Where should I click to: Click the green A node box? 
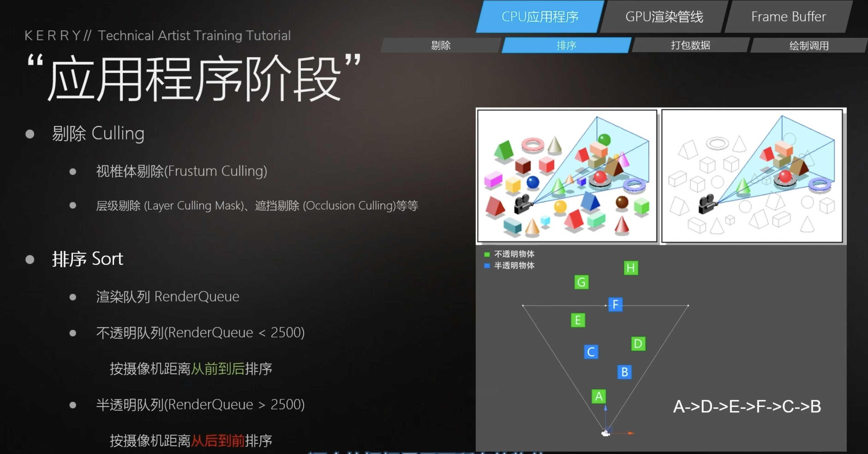(x=599, y=396)
